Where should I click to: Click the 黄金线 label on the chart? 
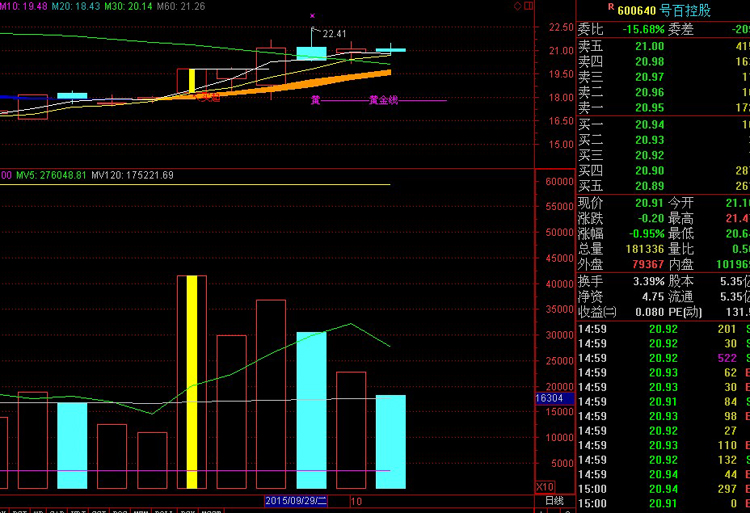383,100
